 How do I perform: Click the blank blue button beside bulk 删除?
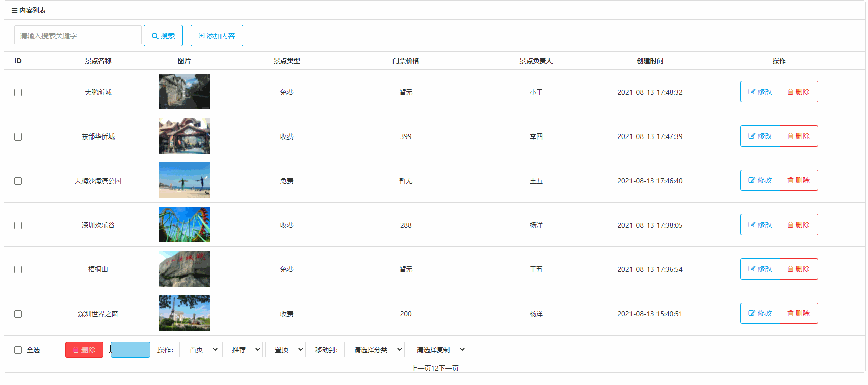(x=130, y=350)
